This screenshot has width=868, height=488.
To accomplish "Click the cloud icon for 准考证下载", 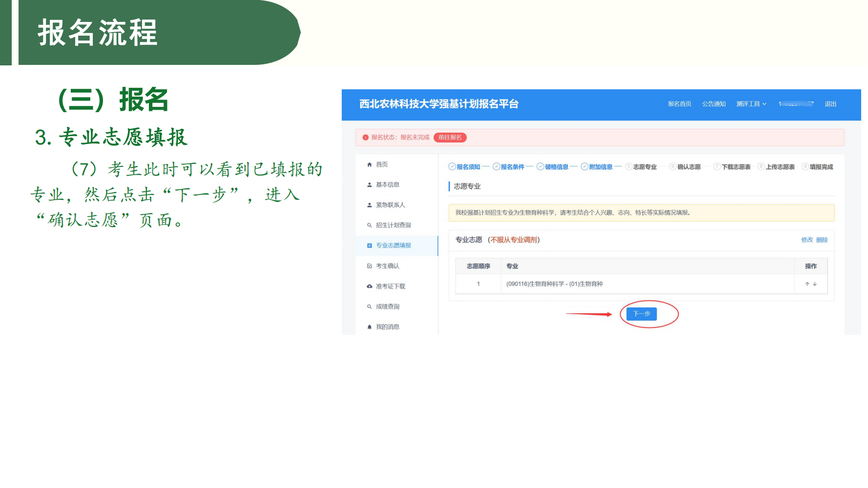I will click(x=370, y=286).
